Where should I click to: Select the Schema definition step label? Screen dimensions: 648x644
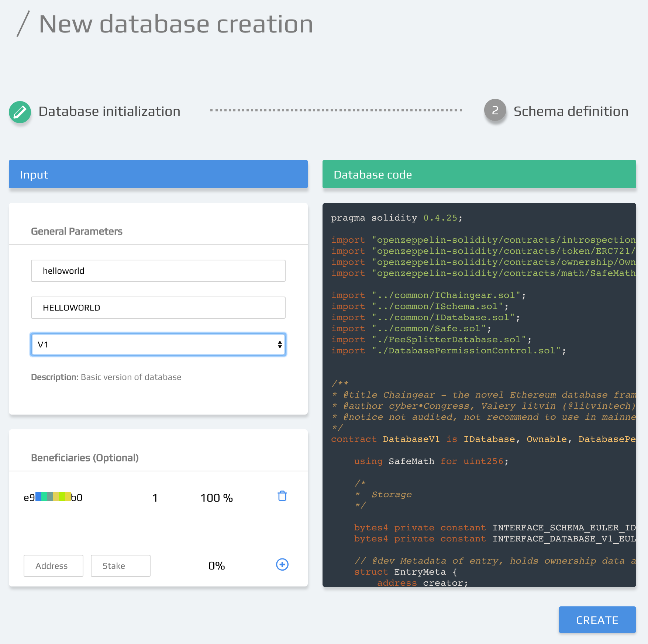[571, 111]
